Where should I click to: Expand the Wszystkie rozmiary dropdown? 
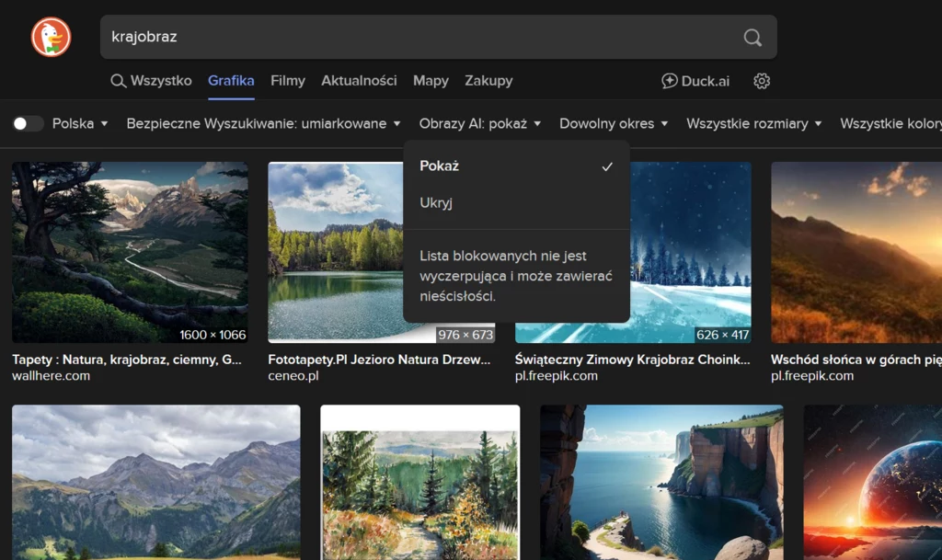point(754,123)
